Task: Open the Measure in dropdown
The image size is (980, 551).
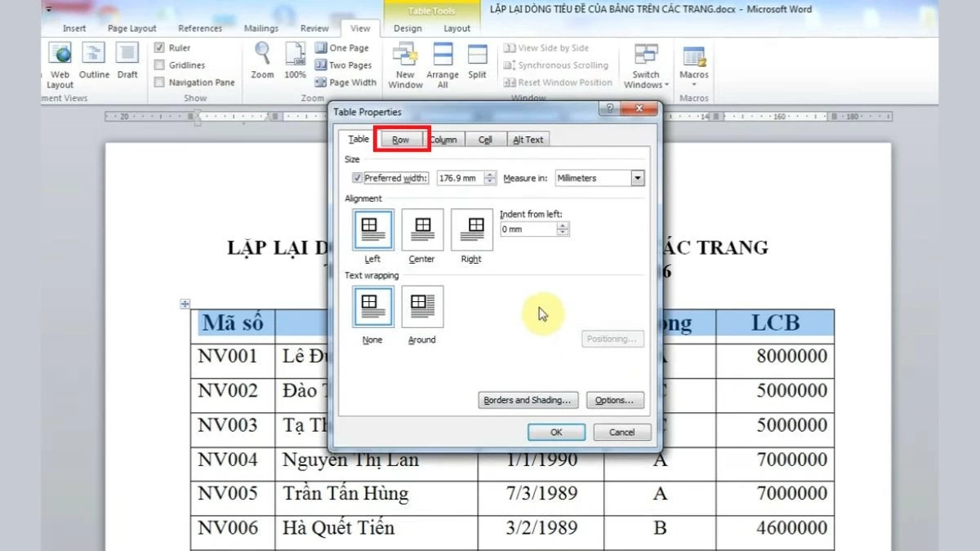Action: [x=638, y=178]
